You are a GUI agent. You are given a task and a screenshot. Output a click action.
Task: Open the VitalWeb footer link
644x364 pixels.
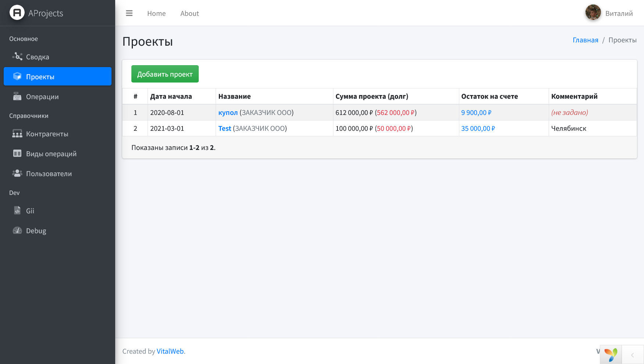pyautogui.click(x=170, y=351)
